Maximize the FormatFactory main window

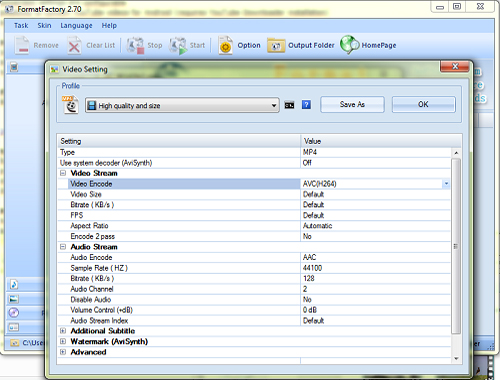coord(457,7)
